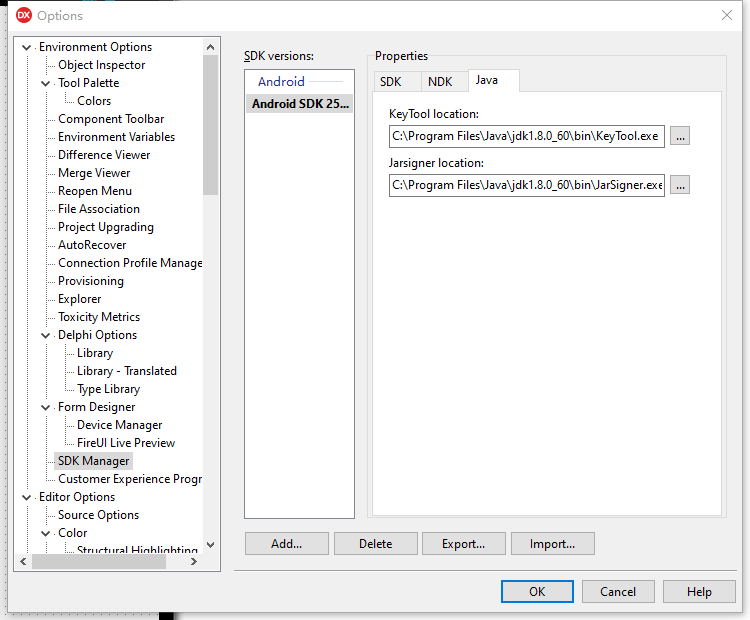Select Reopen Menu item

pyautogui.click(x=95, y=191)
